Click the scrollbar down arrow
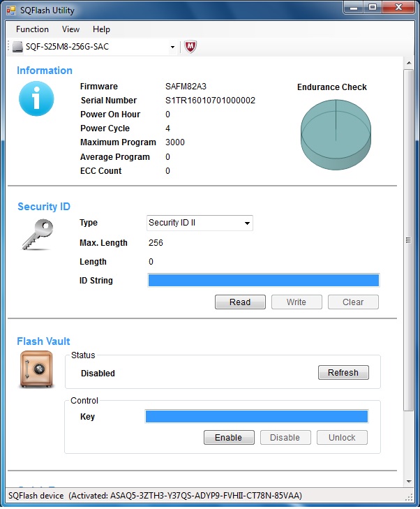Screen dimensions: 420x509 pyautogui.click(x=409, y=481)
